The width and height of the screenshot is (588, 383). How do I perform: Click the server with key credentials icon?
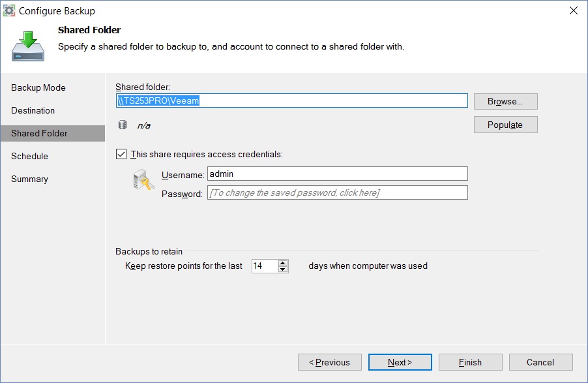[x=143, y=180]
